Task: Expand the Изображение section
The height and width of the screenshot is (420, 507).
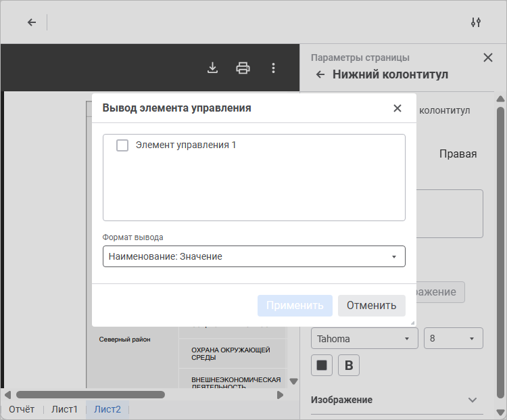Action: pyautogui.click(x=473, y=400)
